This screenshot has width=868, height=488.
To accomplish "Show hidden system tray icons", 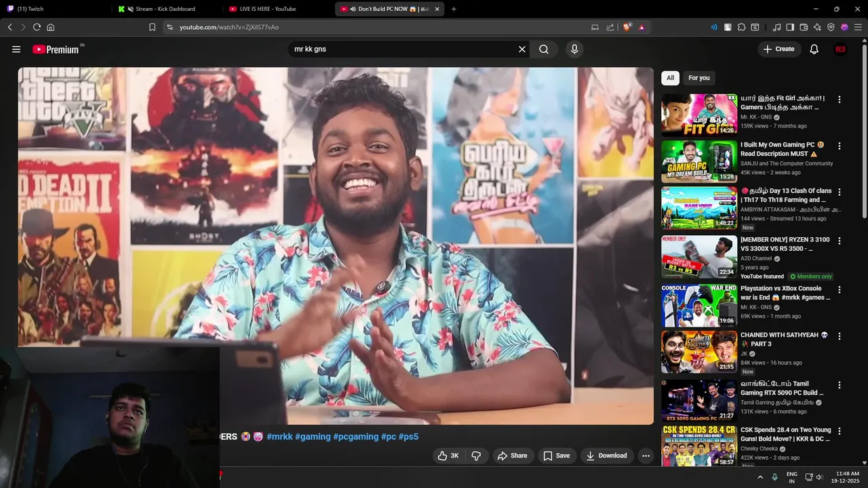I will point(760,477).
